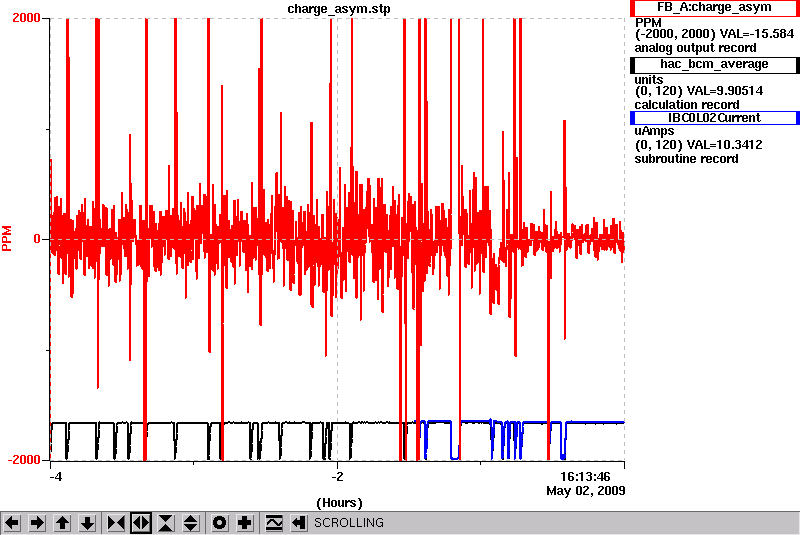Toggle the scroll mode graph icon
Image resolution: width=800 pixels, height=535 pixels.
pos(274,523)
